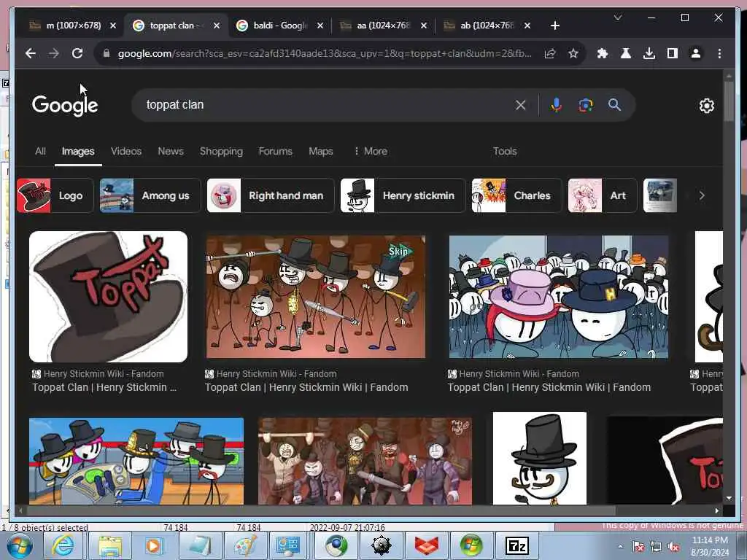Share this page via the share icon

[x=550, y=53]
